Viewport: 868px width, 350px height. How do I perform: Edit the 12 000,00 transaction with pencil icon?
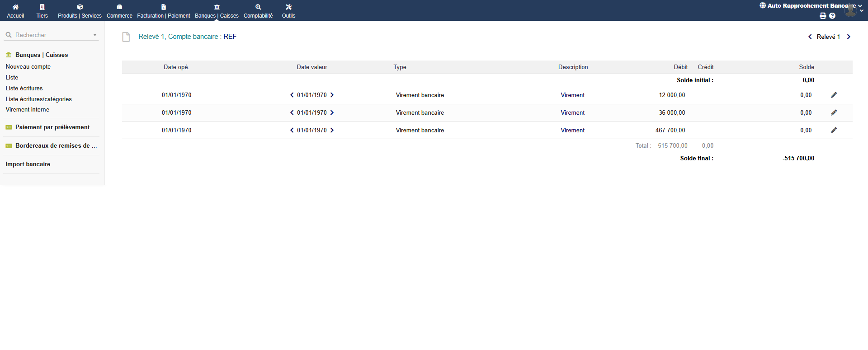834,95
